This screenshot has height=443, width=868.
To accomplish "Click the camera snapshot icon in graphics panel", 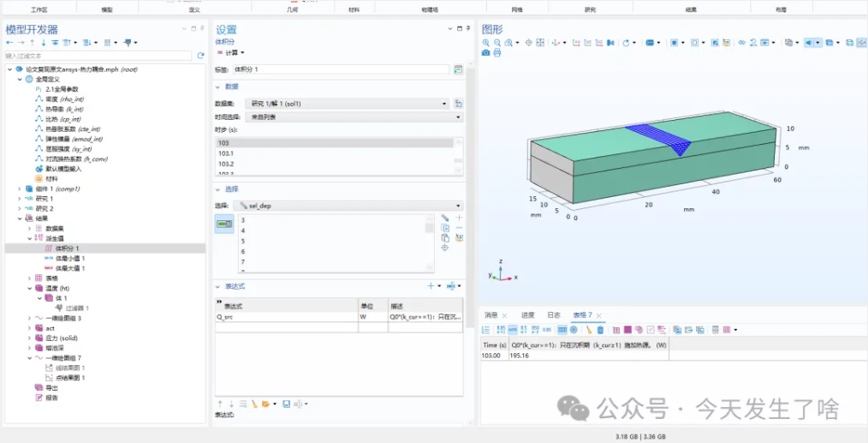I will (x=485, y=52).
